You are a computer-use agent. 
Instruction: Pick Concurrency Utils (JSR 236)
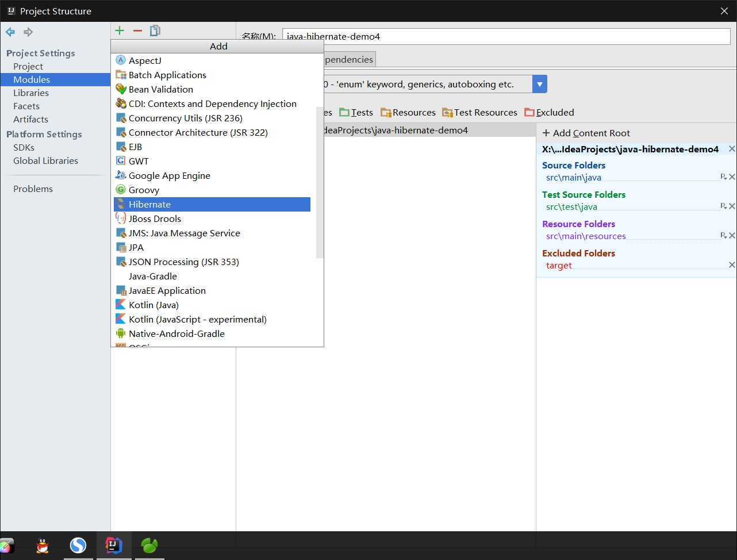(x=212, y=118)
